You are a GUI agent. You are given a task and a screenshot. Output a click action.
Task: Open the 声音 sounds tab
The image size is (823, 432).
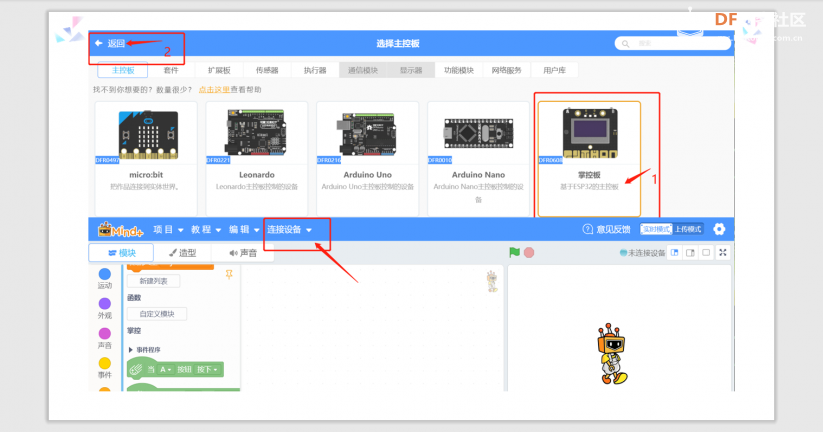pyautogui.click(x=243, y=253)
